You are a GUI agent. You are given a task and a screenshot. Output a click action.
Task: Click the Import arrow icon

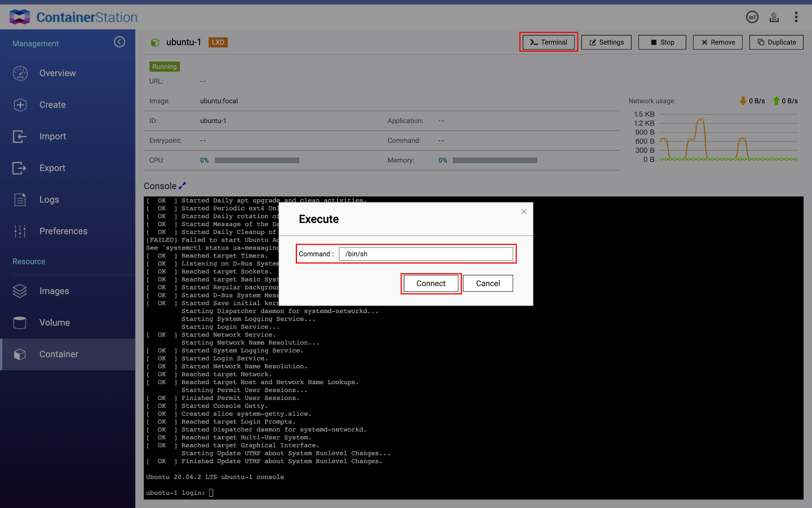(19, 137)
